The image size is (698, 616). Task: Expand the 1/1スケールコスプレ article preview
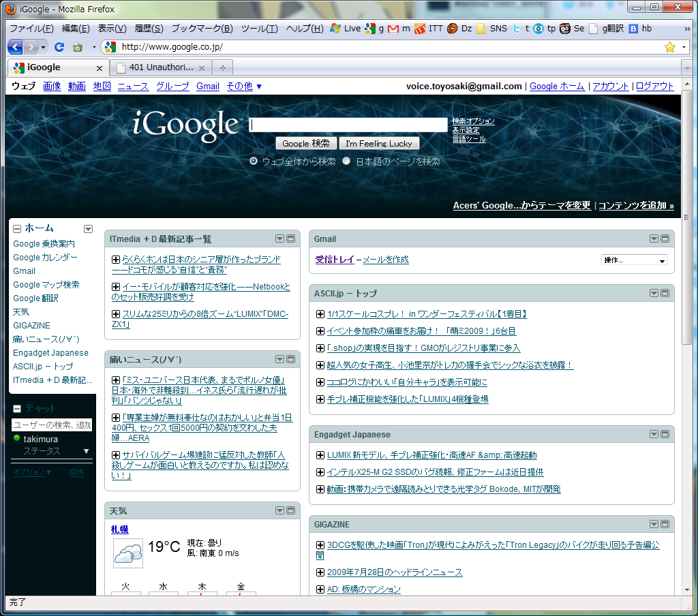[x=320, y=314]
